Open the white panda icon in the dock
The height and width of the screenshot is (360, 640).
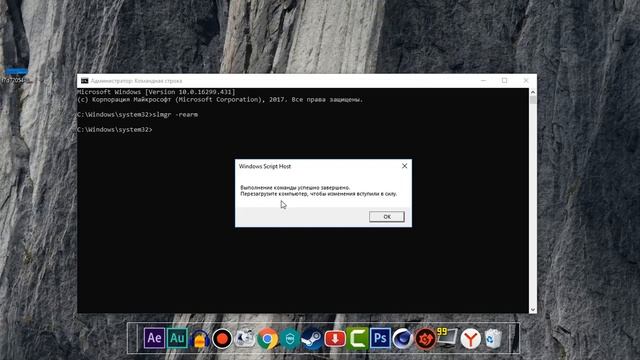click(245, 339)
